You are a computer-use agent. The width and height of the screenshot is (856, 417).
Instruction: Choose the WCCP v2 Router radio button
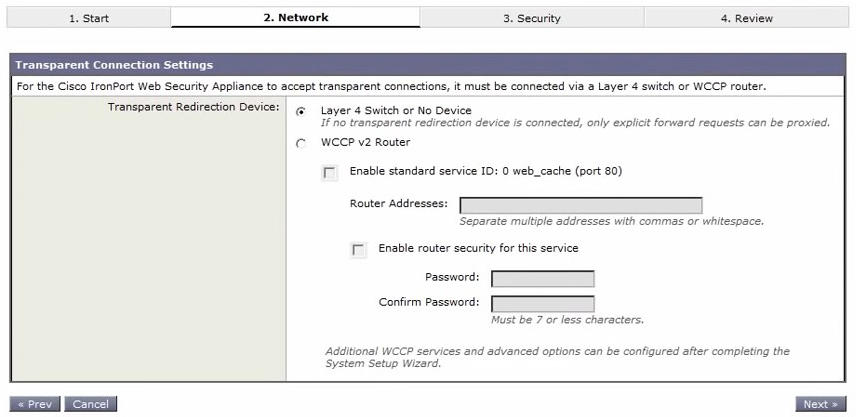(x=301, y=143)
